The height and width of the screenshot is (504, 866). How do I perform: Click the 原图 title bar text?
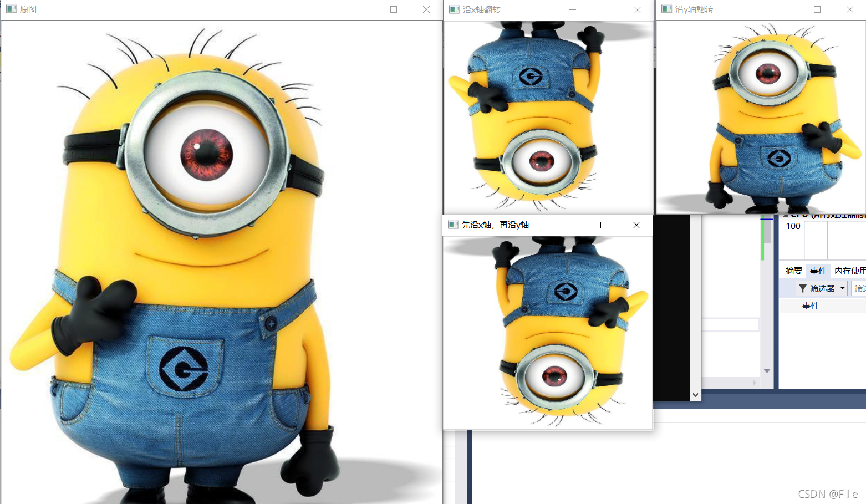pyautogui.click(x=28, y=9)
